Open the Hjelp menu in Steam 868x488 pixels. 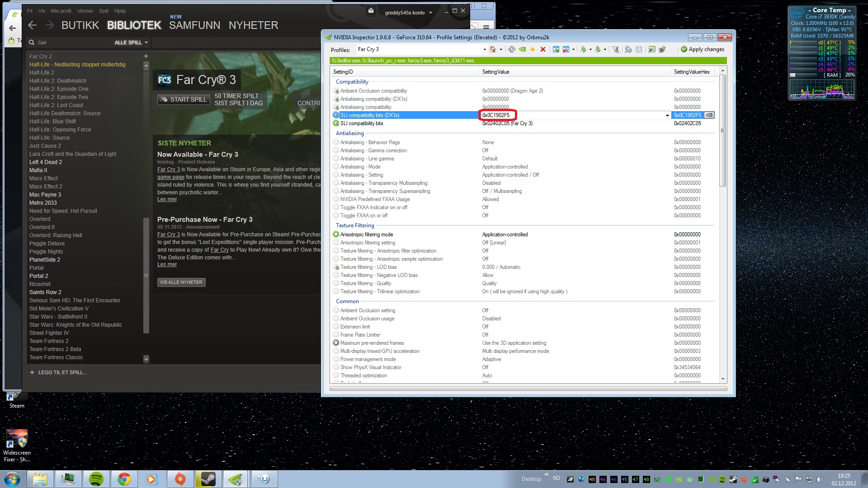(x=120, y=11)
